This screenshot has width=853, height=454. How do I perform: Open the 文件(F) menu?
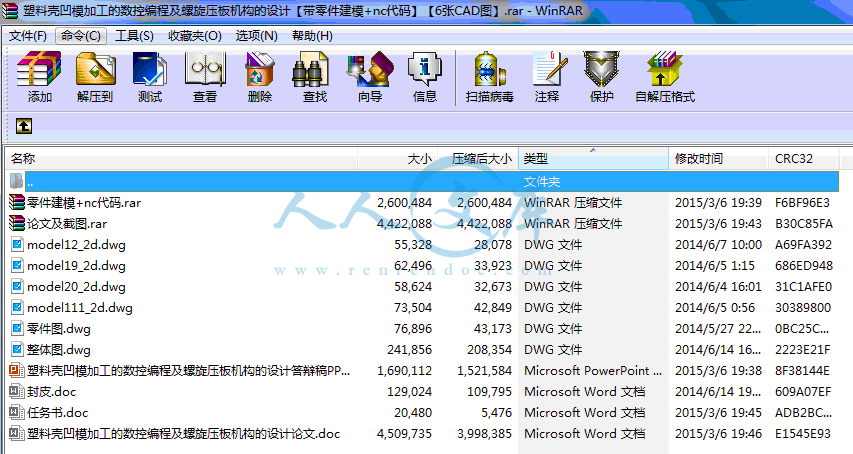(28, 36)
